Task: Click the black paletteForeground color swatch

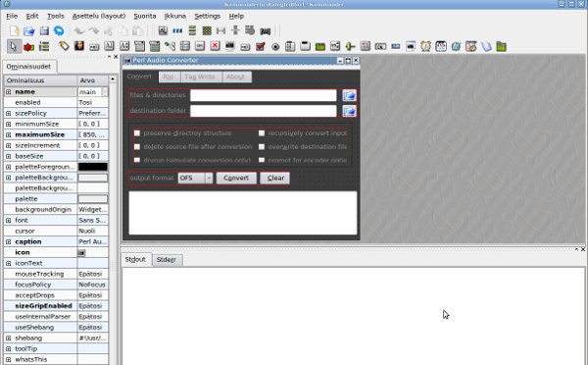Action: pyautogui.click(x=93, y=167)
